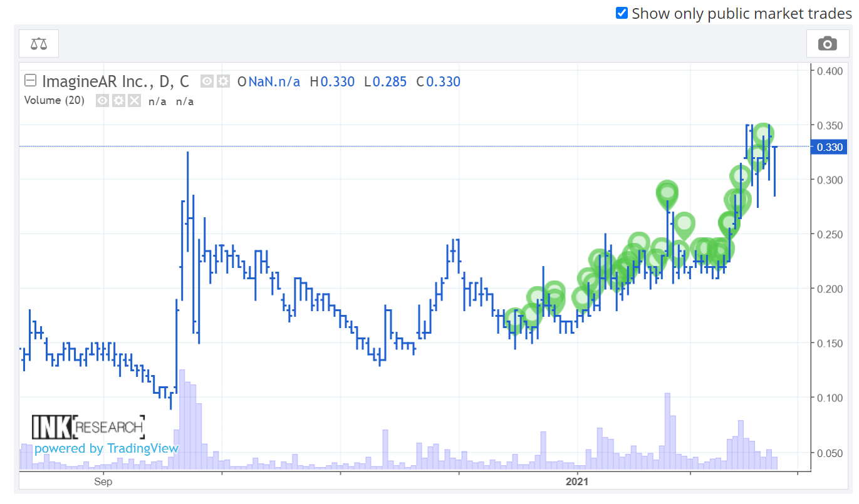Click the INK Research logo
The height and width of the screenshot is (504, 859).
tap(88, 427)
